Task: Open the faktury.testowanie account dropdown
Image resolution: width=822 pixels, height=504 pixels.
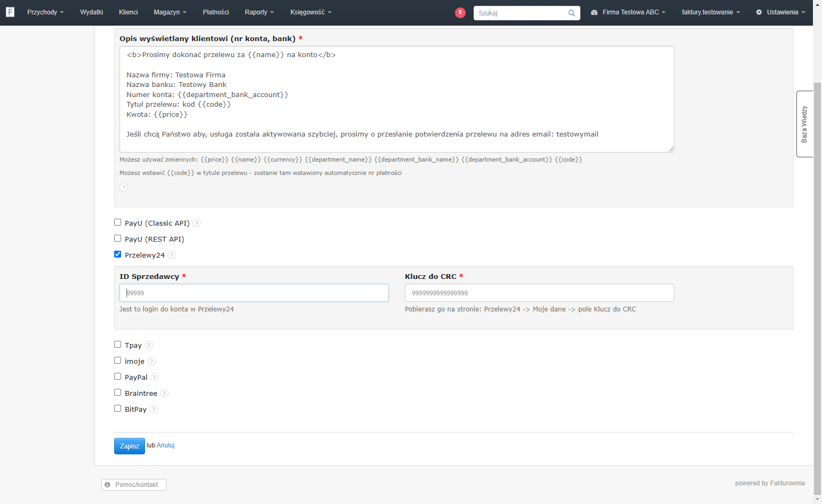Action: [711, 12]
